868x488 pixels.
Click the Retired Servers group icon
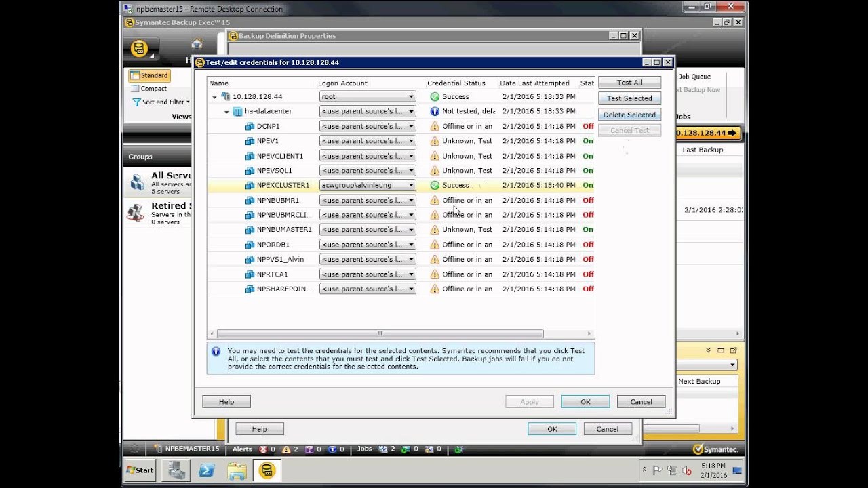(136, 213)
